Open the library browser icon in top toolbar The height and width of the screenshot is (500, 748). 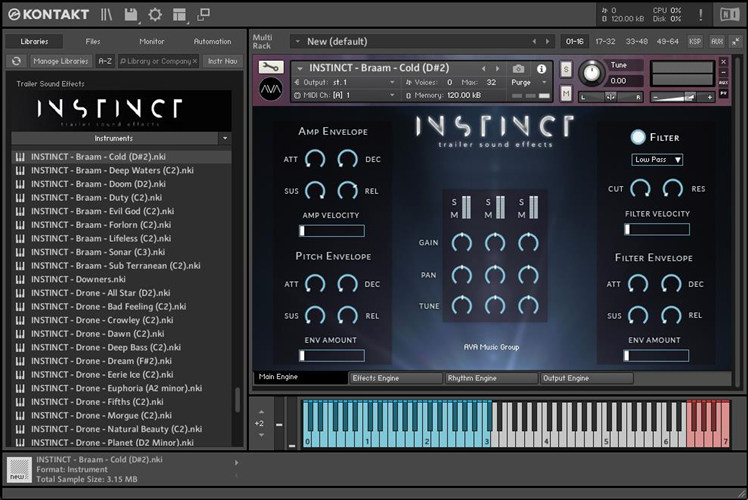107,15
